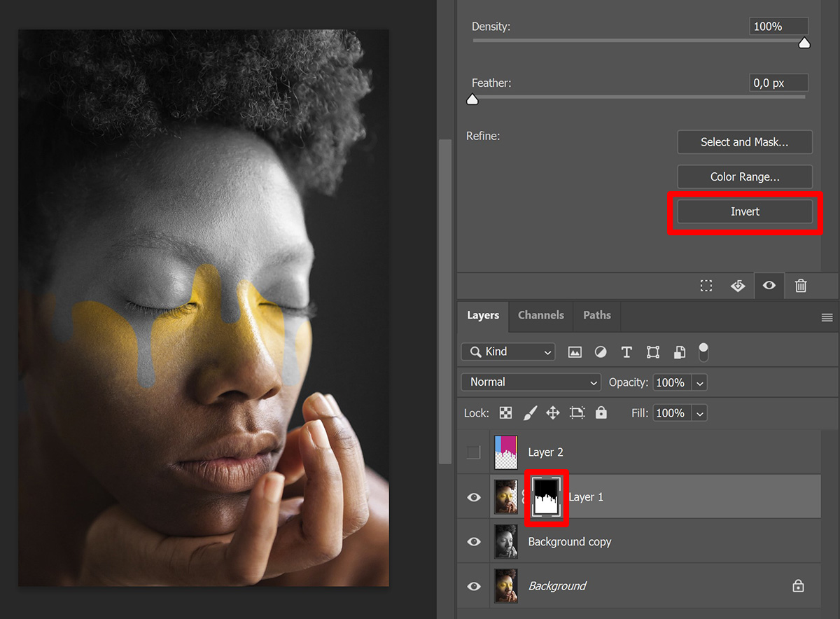Lock the layer position

(552, 413)
